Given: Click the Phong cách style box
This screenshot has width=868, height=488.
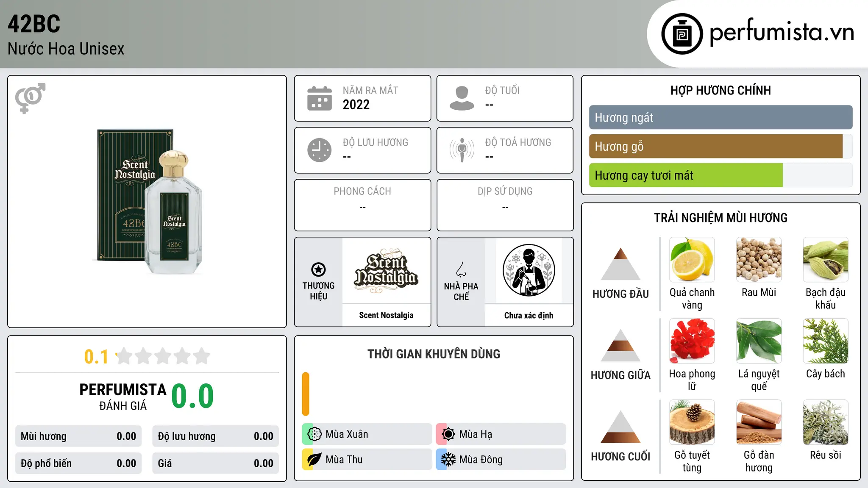Looking at the screenshot, I should [362, 205].
